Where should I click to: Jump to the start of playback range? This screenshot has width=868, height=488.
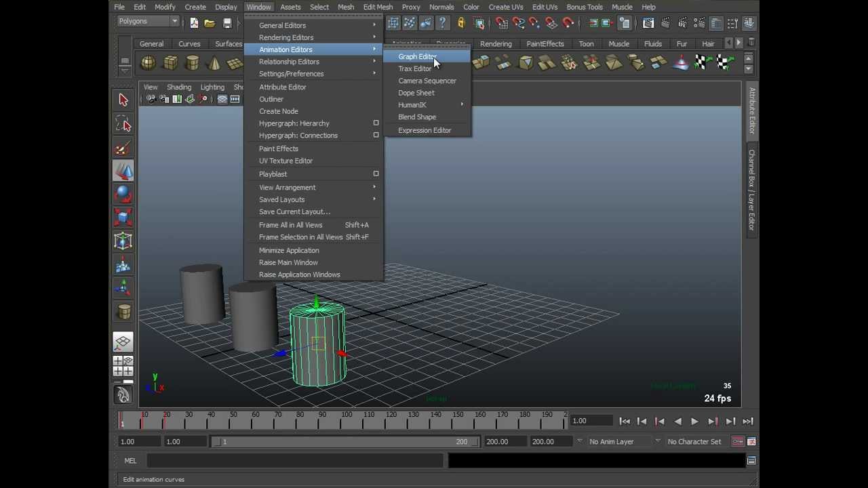pos(625,422)
